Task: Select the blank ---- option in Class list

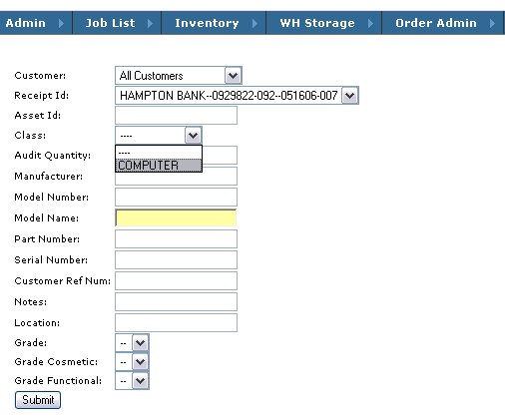Action: [159, 153]
